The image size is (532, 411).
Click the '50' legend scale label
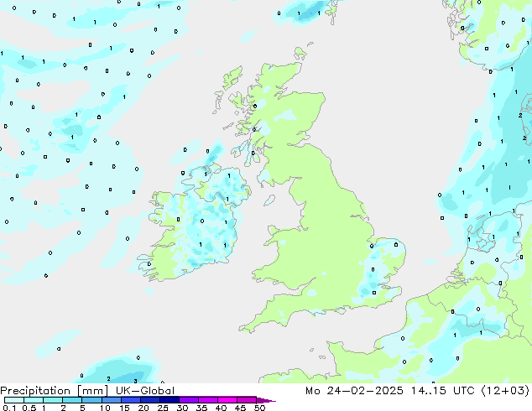pyautogui.click(x=259, y=408)
